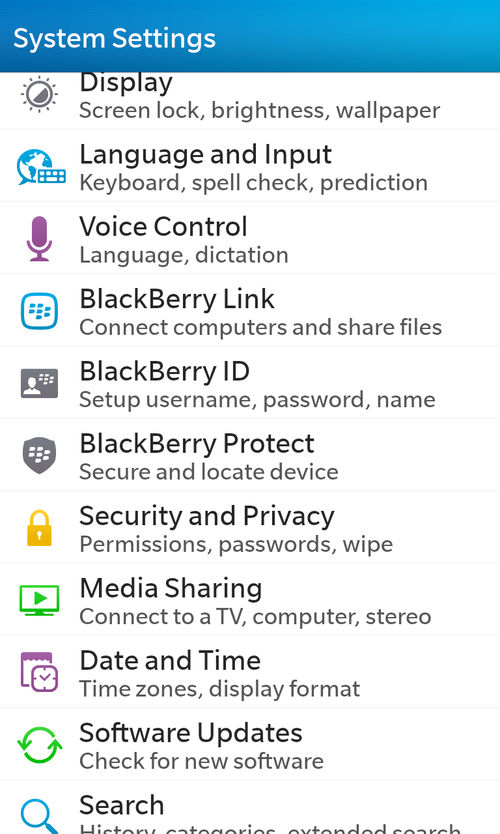Open the BlackBerry ID entry
Viewport: 500px width, 834px height.
250,383
